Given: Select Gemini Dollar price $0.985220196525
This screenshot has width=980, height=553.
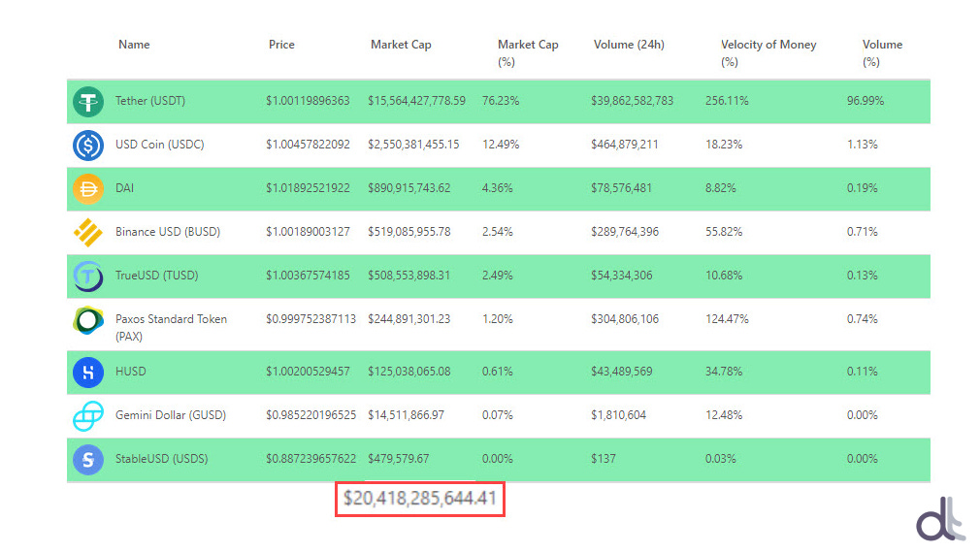Looking at the screenshot, I should coord(310,415).
